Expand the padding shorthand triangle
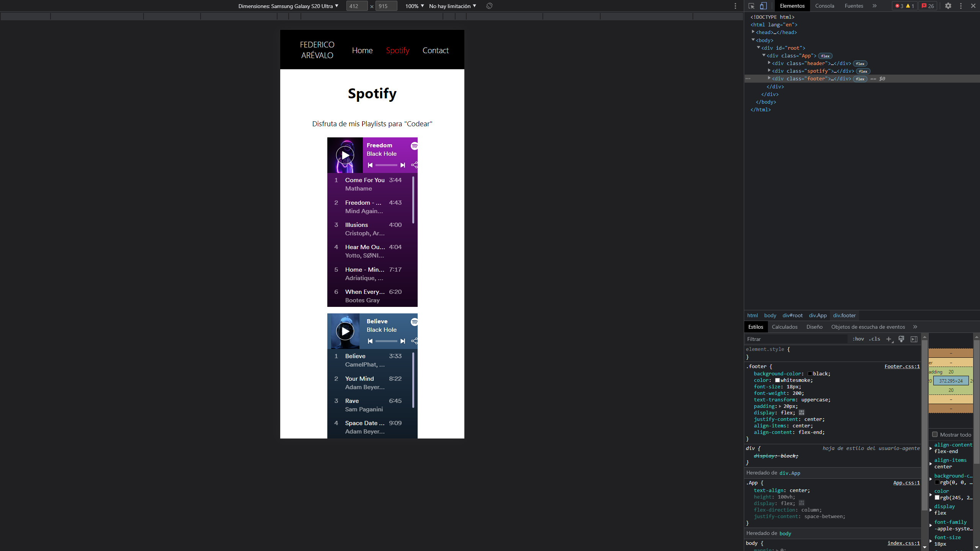980x551 pixels. (x=780, y=406)
